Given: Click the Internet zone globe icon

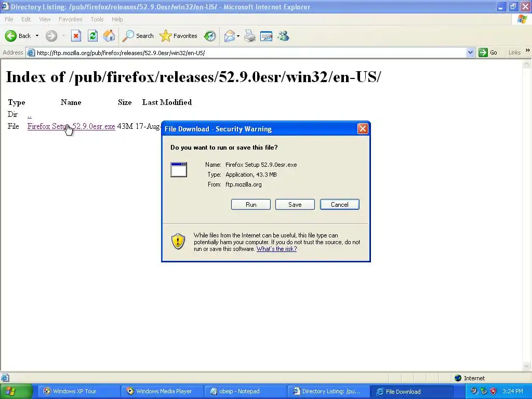Looking at the screenshot, I should coord(458,378).
